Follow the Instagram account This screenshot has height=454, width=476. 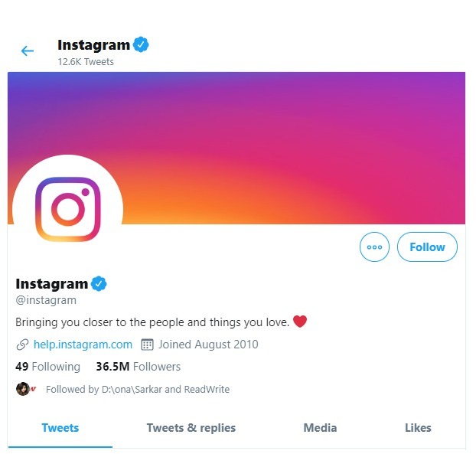[427, 247]
